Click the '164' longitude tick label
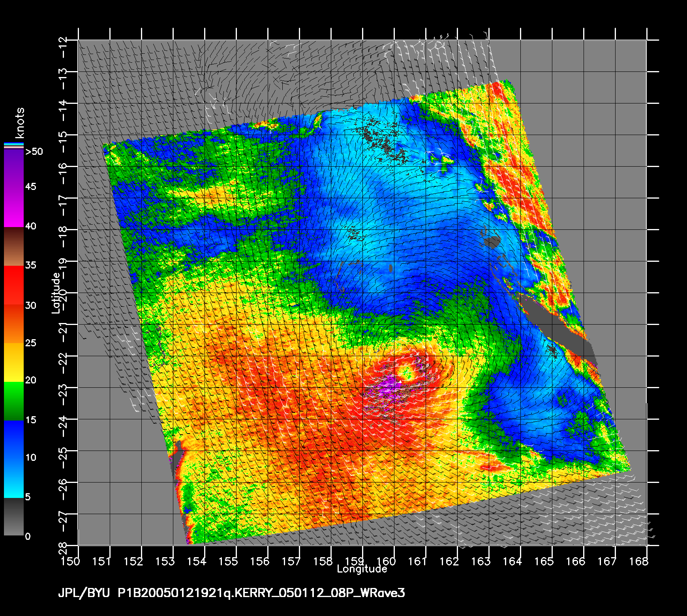This screenshot has width=687, height=616. [512, 561]
